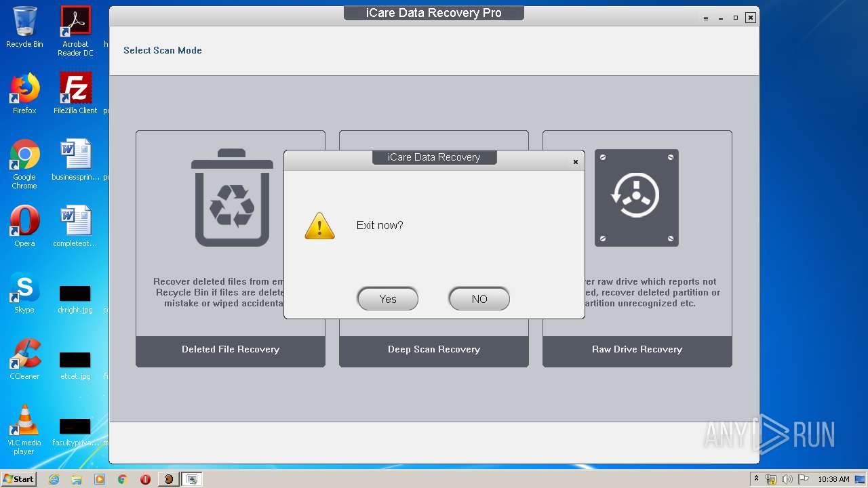Select etcat.jpg file on desktop
This screenshot has width=868, height=488.
(75, 365)
